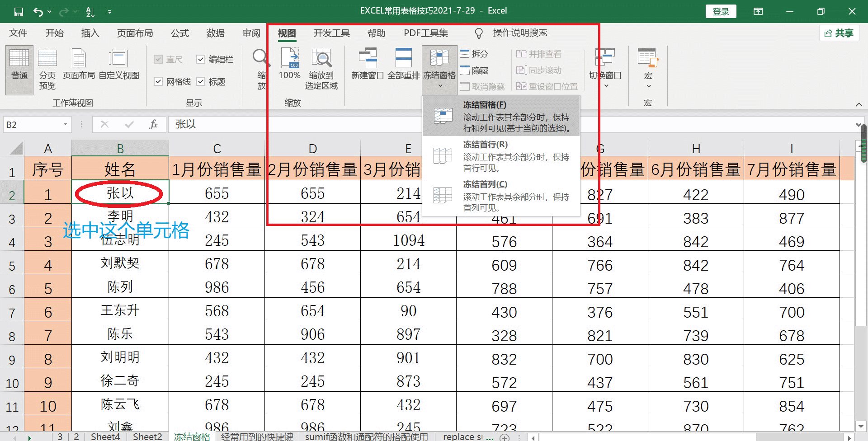
Task: Click the Save icon in title bar
Action: click(x=19, y=12)
